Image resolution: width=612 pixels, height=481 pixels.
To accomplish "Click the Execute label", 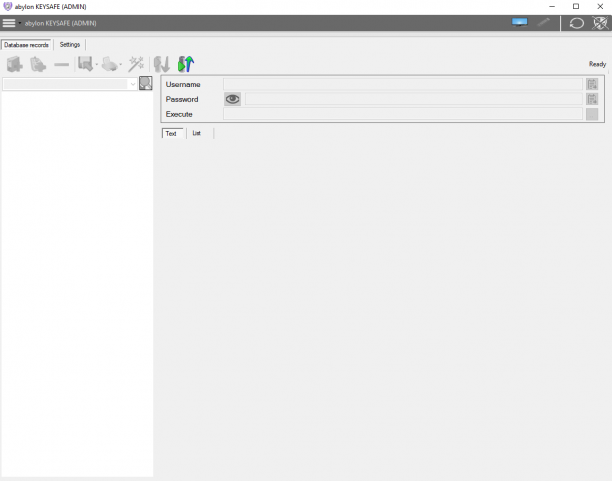I will point(179,114).
